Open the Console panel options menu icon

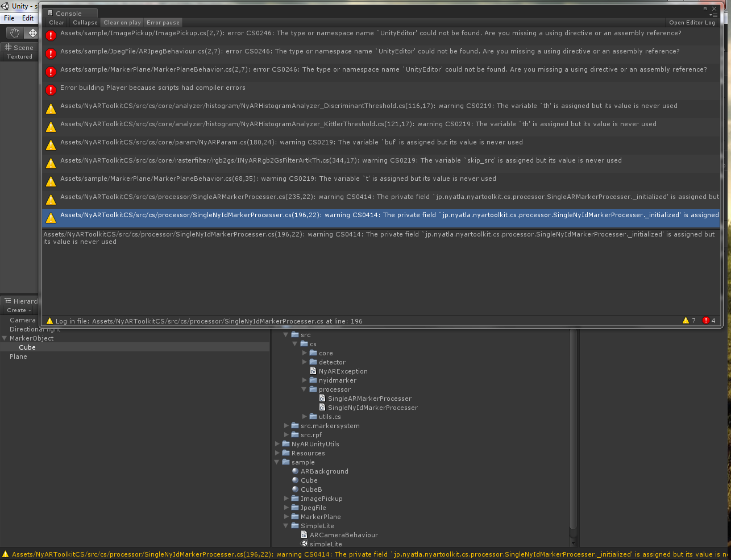pyautogui.click(x=714, y=15)
